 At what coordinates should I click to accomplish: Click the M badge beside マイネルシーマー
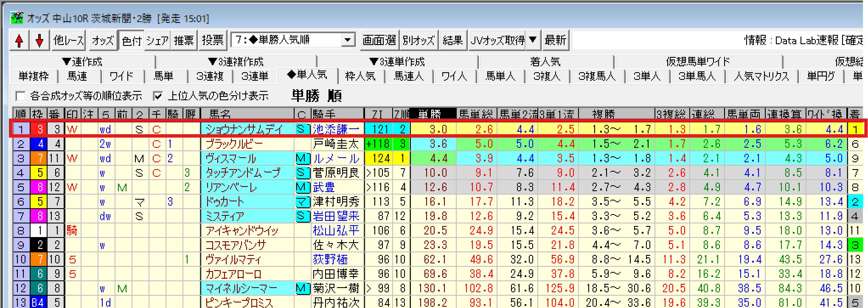pyautogui.click(x=301, y=288)
